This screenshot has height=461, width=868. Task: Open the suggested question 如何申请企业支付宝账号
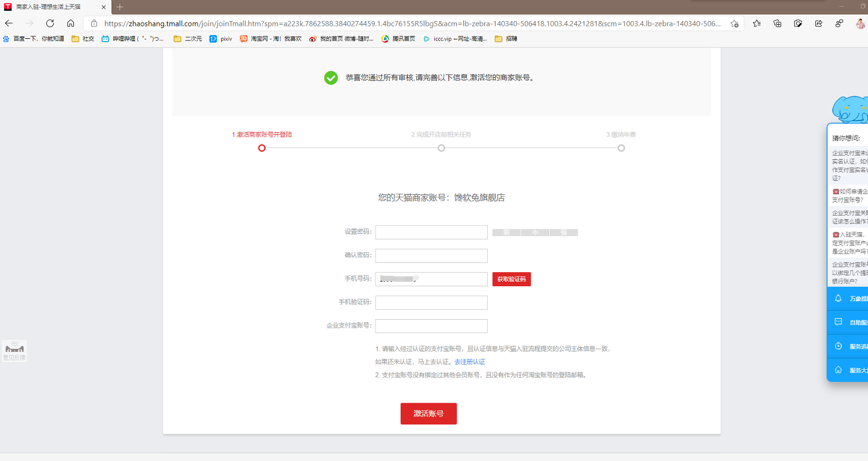click(x=850, y=195)
